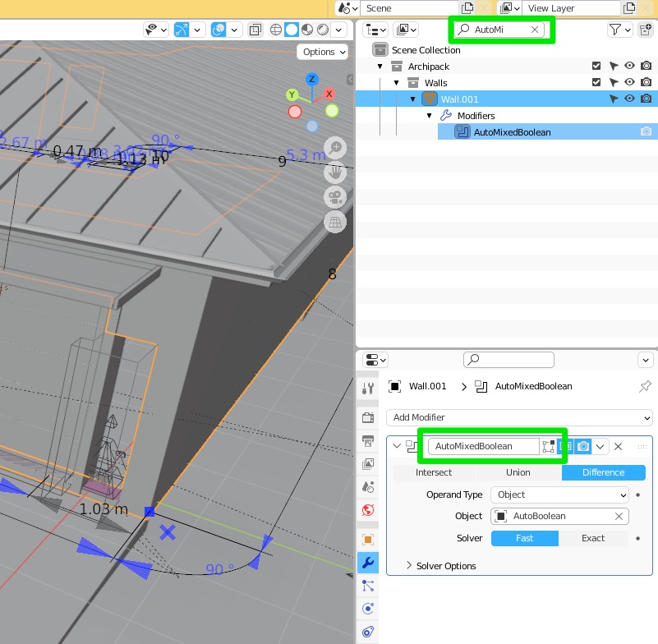Screen dimensions: 658x644
Task: Select the Intersect boolean operation
Action: [x=434, y=472]
